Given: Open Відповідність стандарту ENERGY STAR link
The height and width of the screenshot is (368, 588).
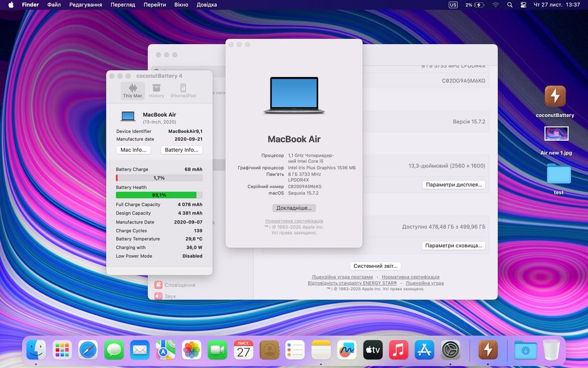Looking at the screenshot, I should [x=352, y=283].
